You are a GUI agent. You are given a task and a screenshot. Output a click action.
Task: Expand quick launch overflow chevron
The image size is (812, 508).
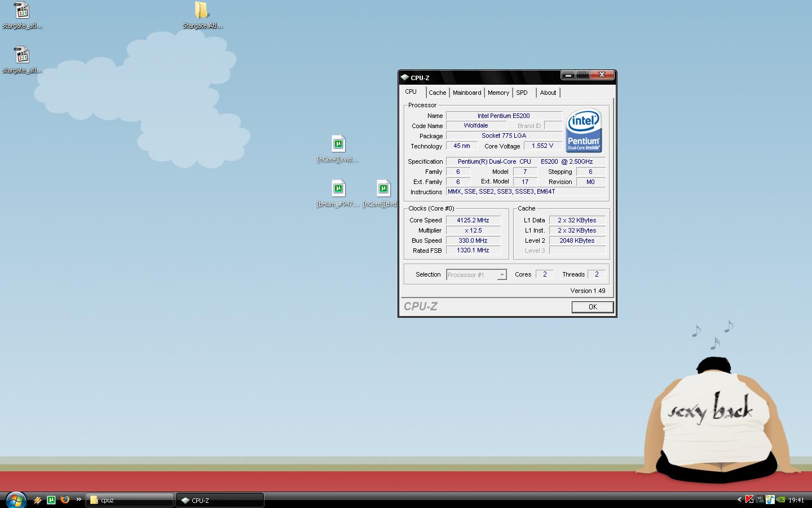78,500
